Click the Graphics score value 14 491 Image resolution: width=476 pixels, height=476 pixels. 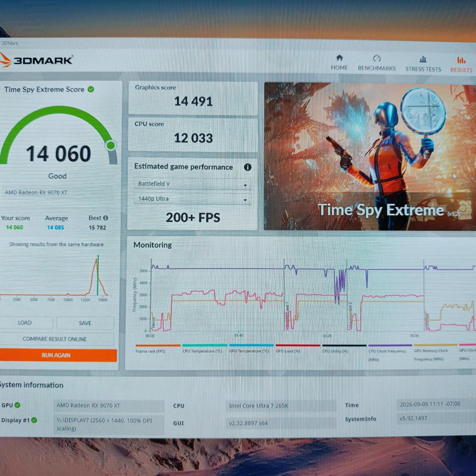[x=193, y=102]
